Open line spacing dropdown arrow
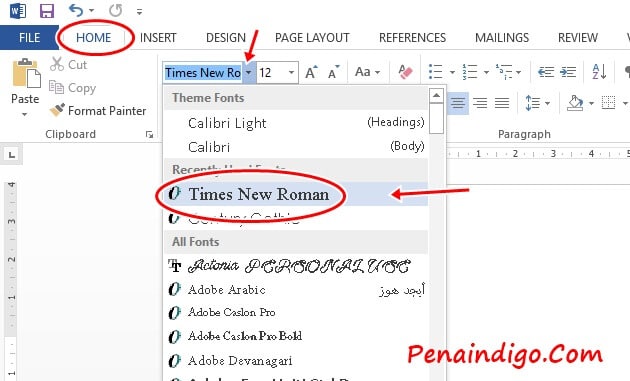 (548, 104)
